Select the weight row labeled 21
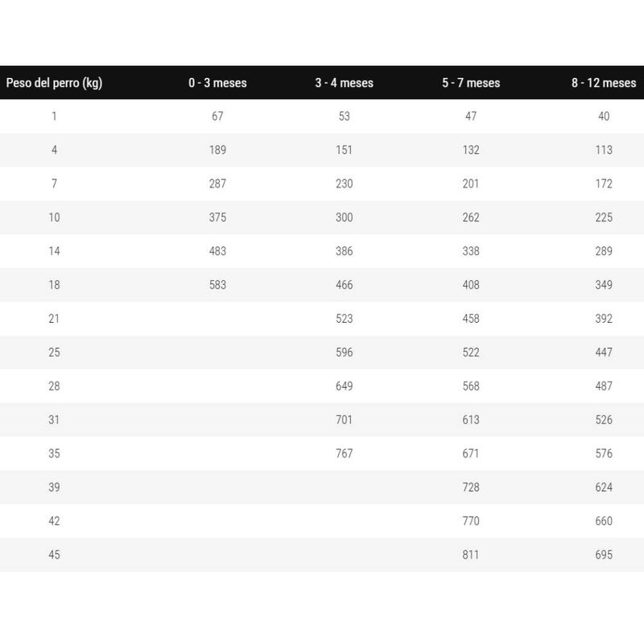This screenshot has height=644, width=644. (54, 319)
